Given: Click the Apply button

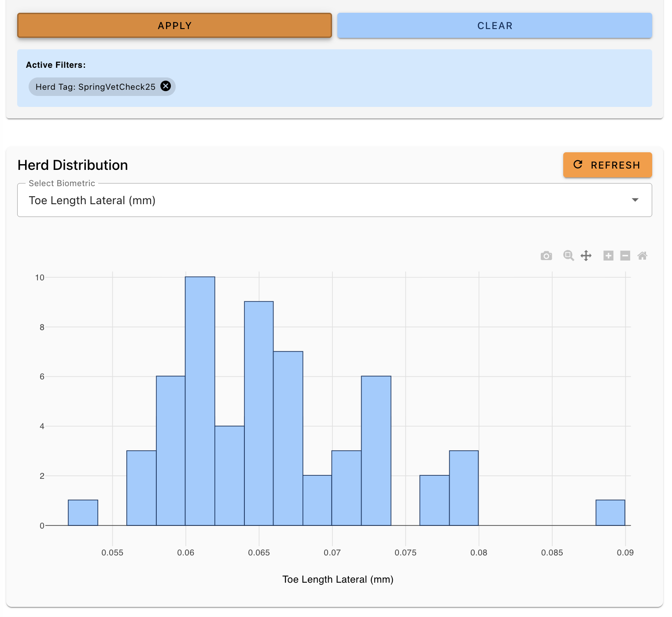Looking at the screenshot, I should pos(174,26).
